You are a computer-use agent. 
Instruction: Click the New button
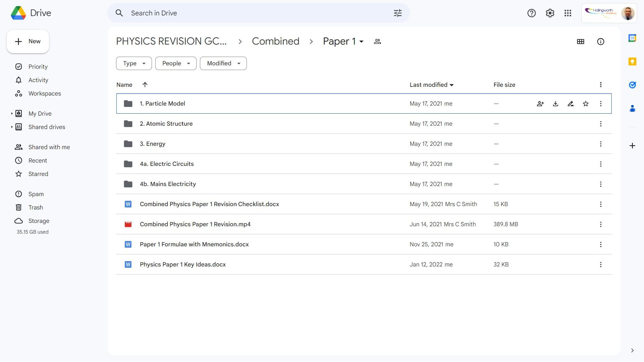[x=28, y=42]
